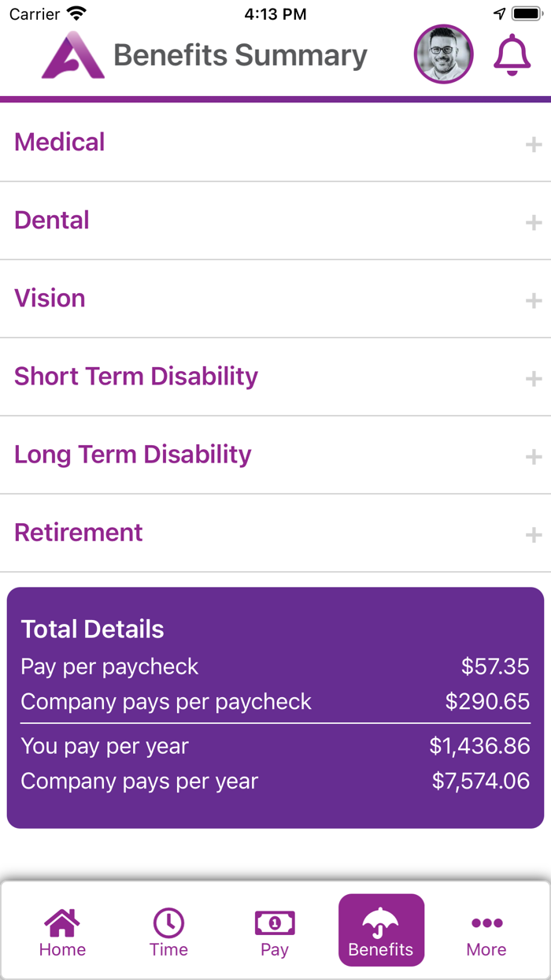551x980 pixels.
Task: Expand the Vision section plus sign
Action: coord(534,301)
